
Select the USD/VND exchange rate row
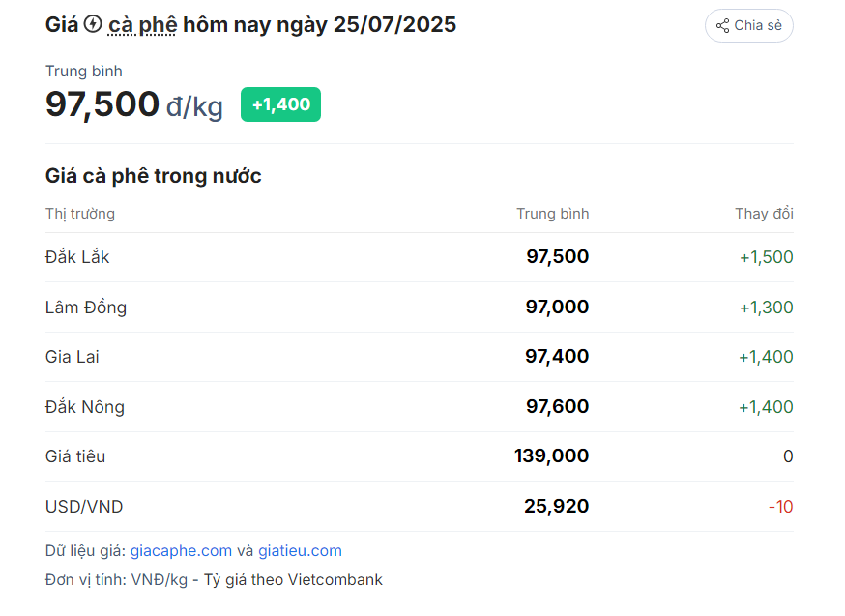click(420, 507)
